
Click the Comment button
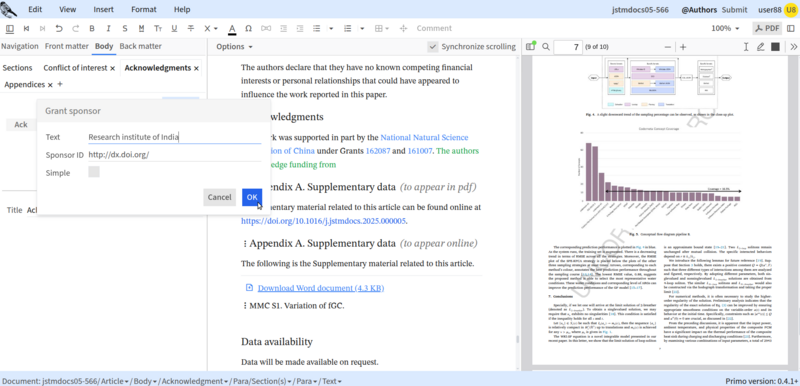coord(434,29)
